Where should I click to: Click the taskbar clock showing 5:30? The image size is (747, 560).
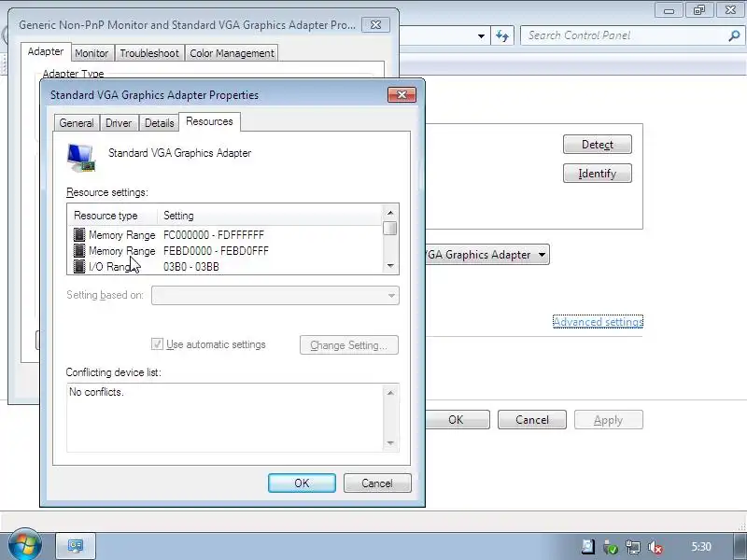[x=701, y=546]
